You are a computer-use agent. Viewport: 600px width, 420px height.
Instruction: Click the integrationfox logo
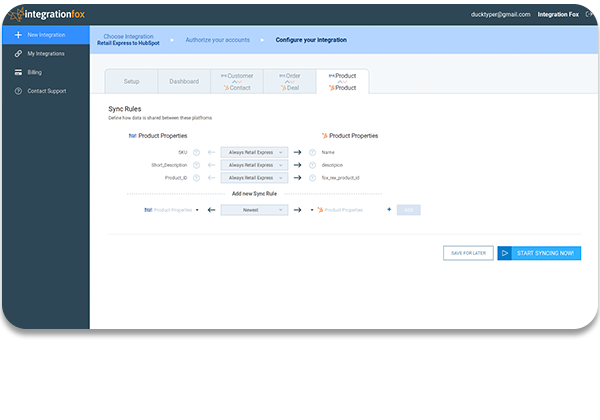click(47, 15)
